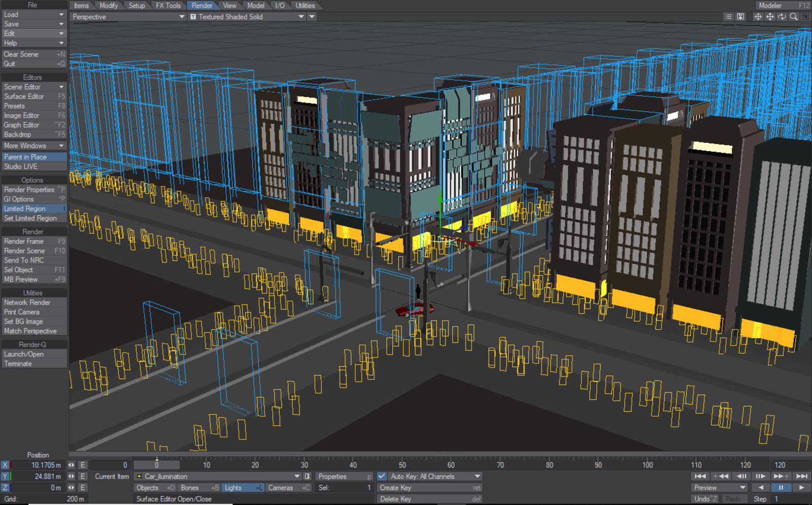Click the save view preset floppy icon
Image resolution: width=812 pixels, height=505 pixels.
(740, 17)
